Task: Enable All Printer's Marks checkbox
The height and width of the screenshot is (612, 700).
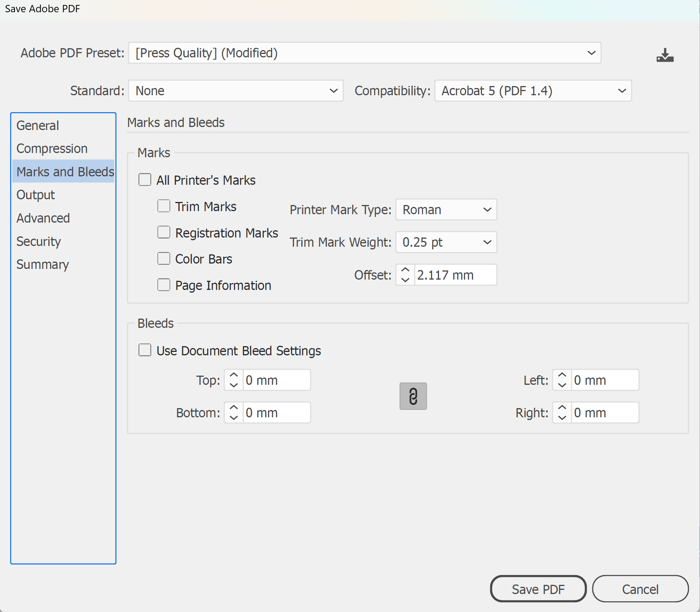Action: [x=145, y=180]
